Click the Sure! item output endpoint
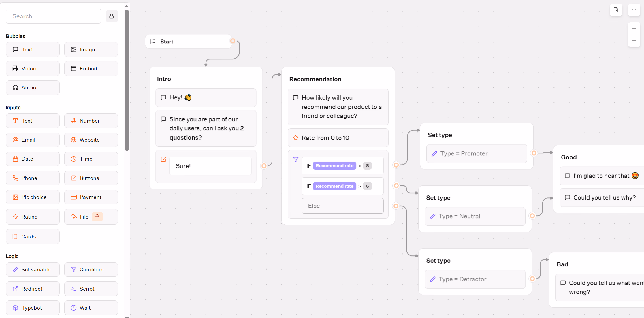 pyautogui.click(x=264, y=166)
